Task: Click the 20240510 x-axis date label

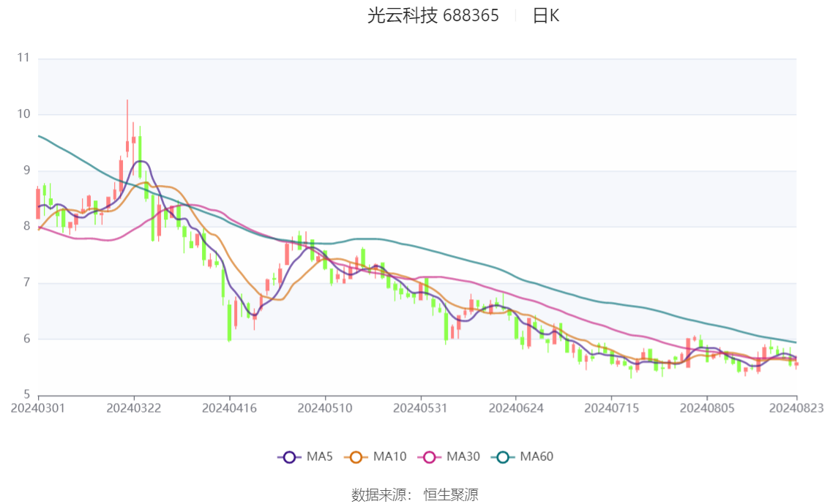Action: (x=324, y=408)
